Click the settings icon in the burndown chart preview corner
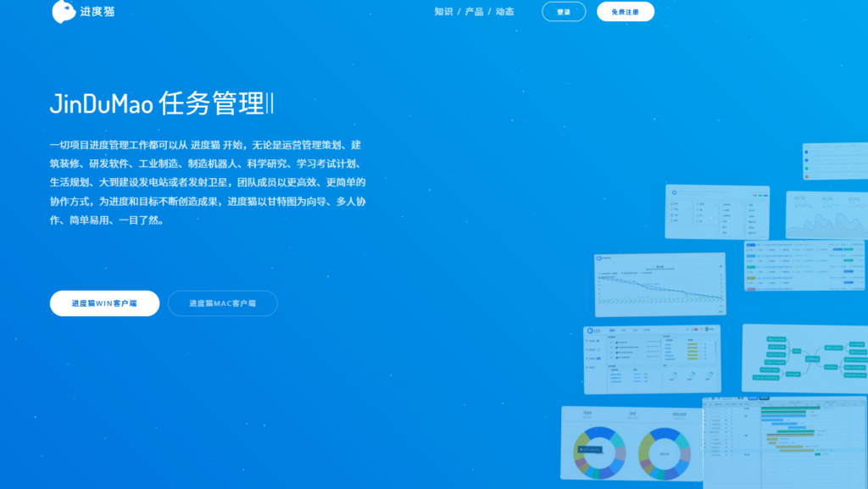868x489 pixels. [x=721, y=266]
